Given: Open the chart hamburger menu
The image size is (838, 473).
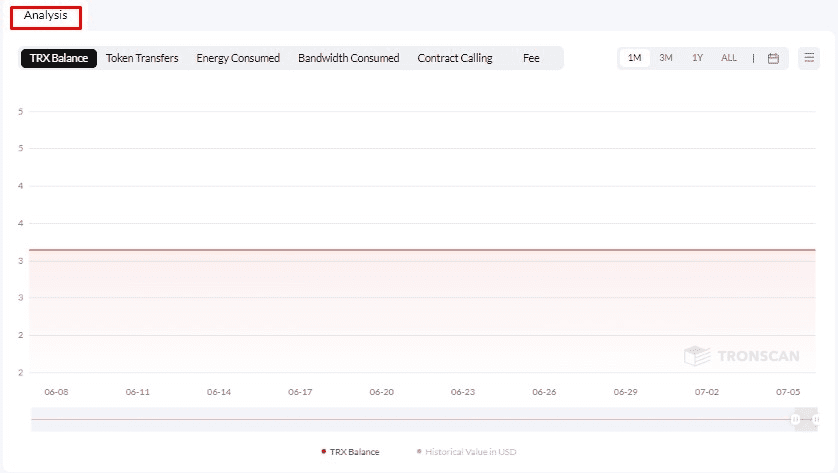Looking at the screenshot, I should pyautogui.click(x=809, y=58).
